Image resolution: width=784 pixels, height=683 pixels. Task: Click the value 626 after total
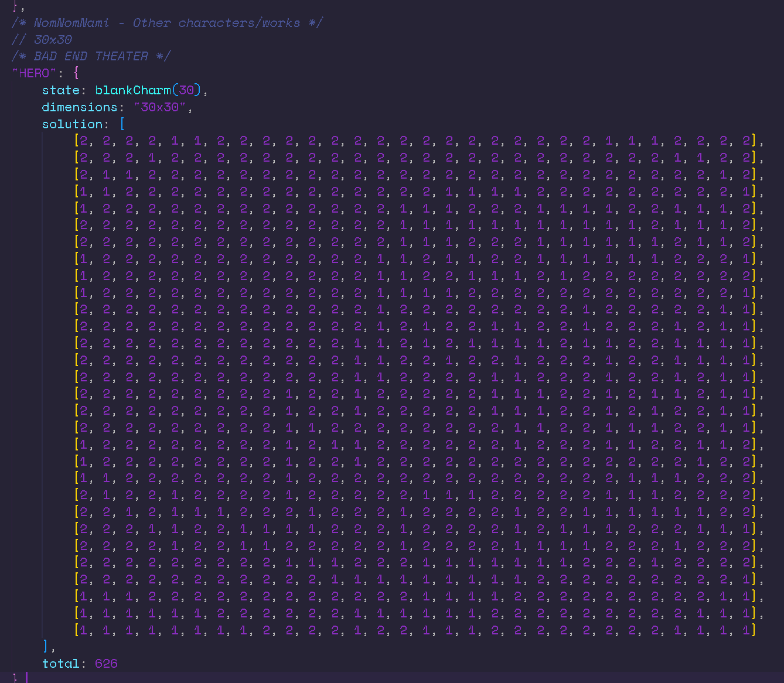pos(106,664)
